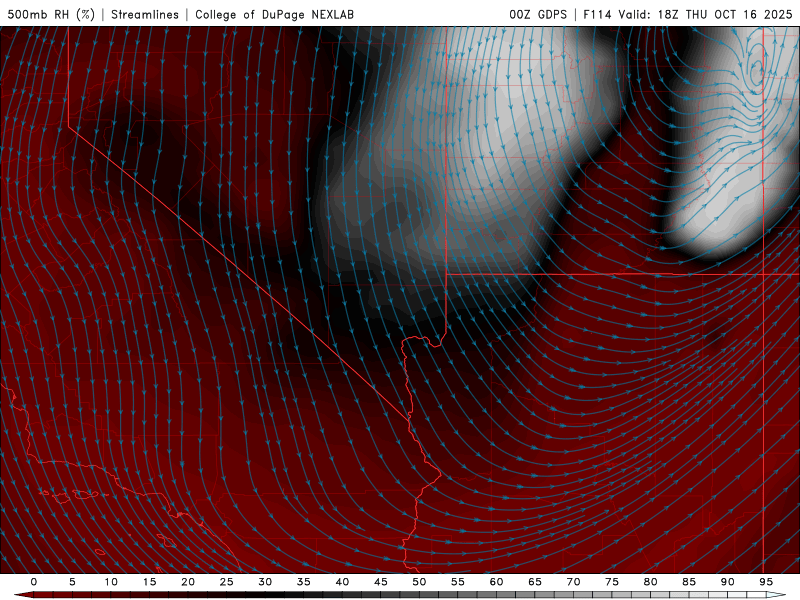The width and height of the screenshot is (800, 600).
Task: Click the '85' value on colorbar scale
Action: [x=689, y=582]
